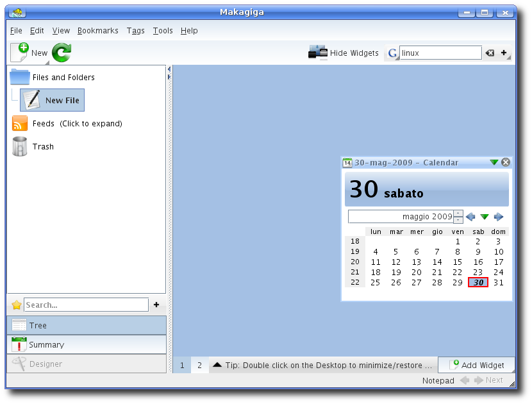Clear the Google search field
Screen dimensions: 532x404
(490, 53)
